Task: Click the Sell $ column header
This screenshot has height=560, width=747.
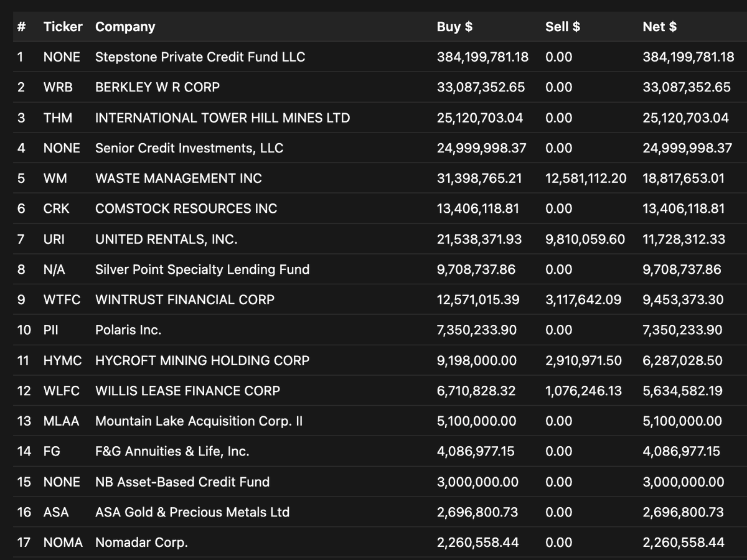Action: tap(563, 27)
